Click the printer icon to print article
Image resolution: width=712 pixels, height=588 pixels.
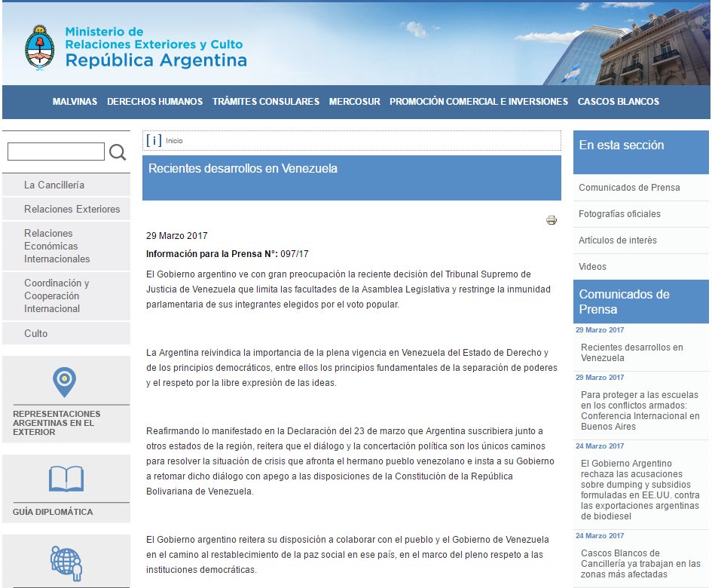tap(552, 220)
